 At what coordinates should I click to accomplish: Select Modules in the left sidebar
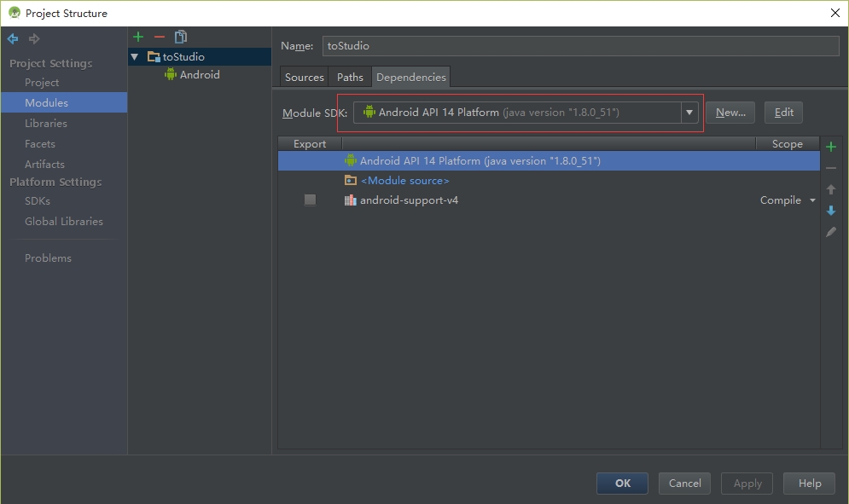64,102
